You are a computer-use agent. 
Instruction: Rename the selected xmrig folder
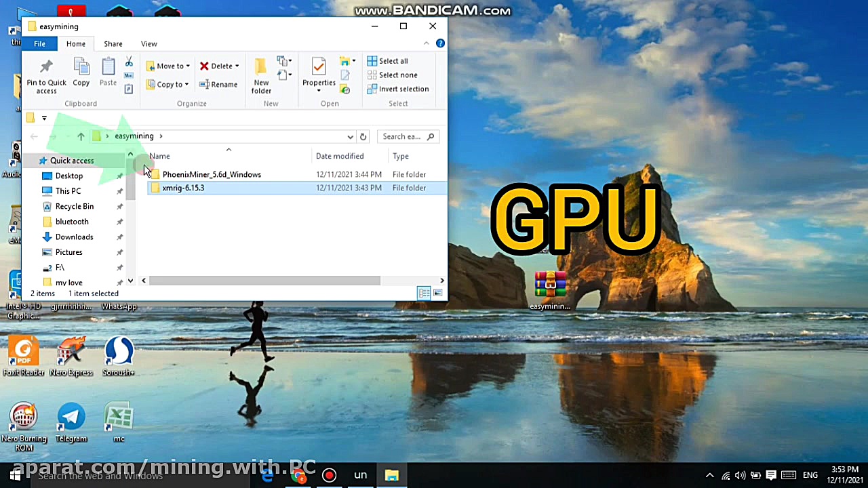click(x=218, y=85)
